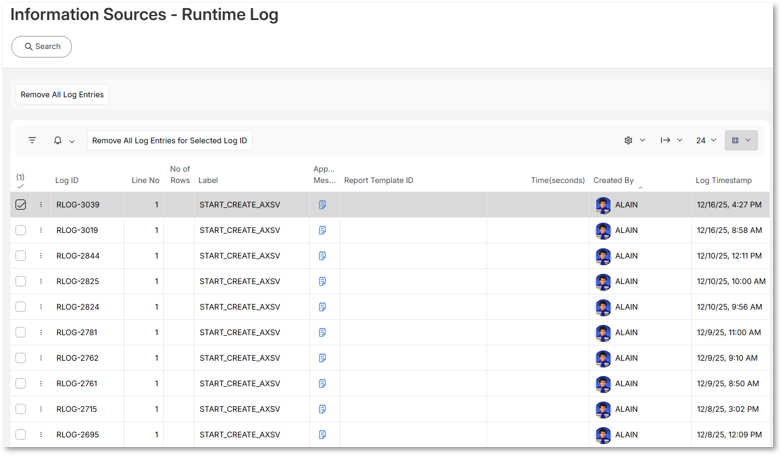Click the table layout view icon
The image size is (782, 456).
[x=735, y=140]
